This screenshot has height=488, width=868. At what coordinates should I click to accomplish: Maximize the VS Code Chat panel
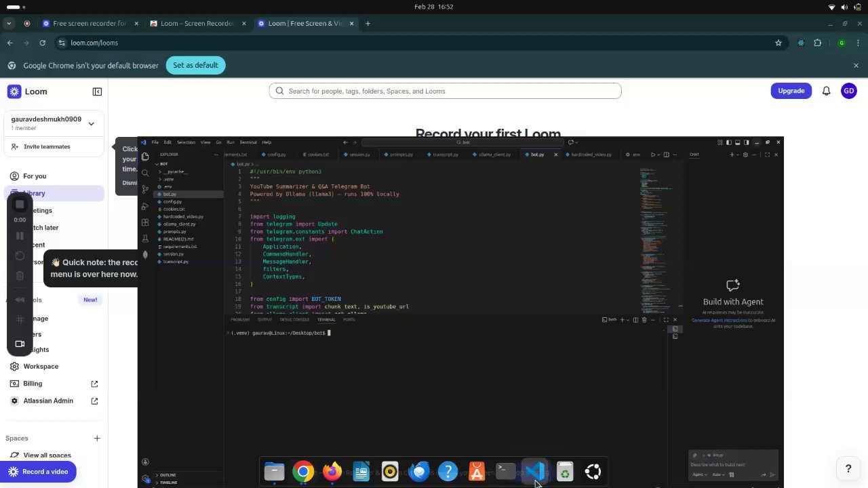pos(767,155)
